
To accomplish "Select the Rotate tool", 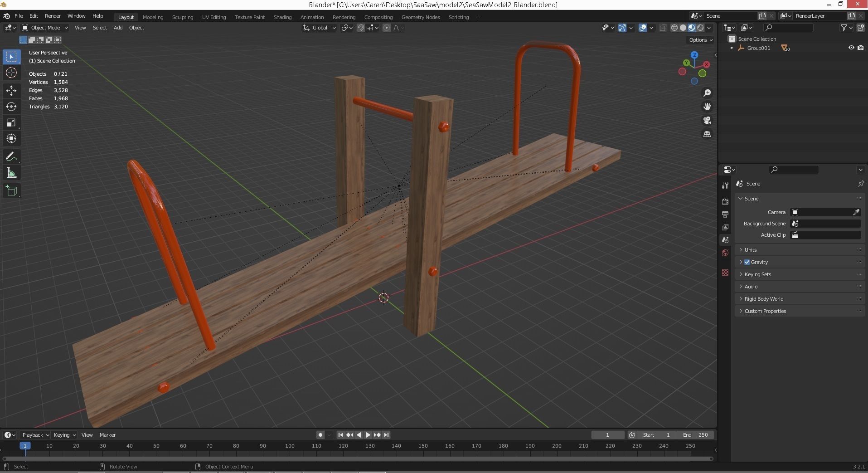I will point(11,107).
